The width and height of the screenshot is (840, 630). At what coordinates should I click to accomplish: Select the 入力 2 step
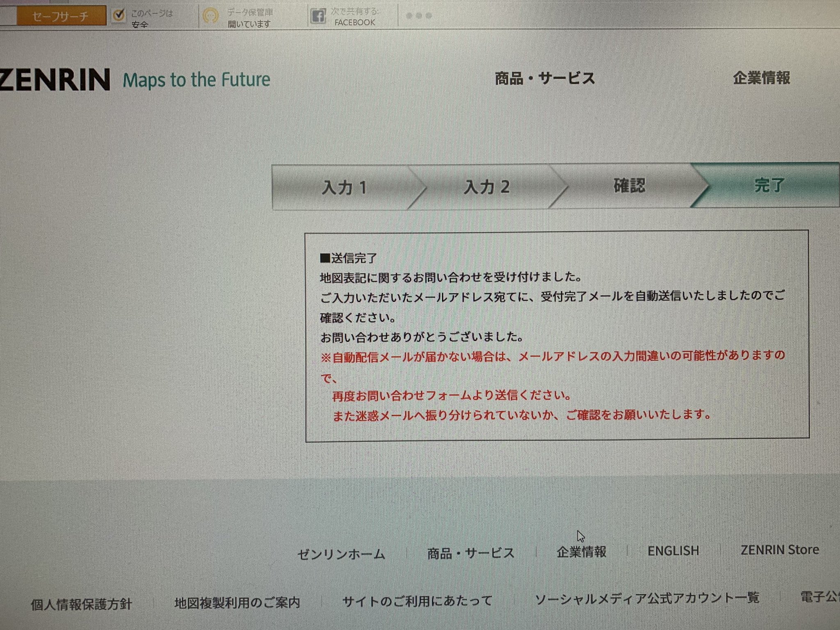(486, 187)
